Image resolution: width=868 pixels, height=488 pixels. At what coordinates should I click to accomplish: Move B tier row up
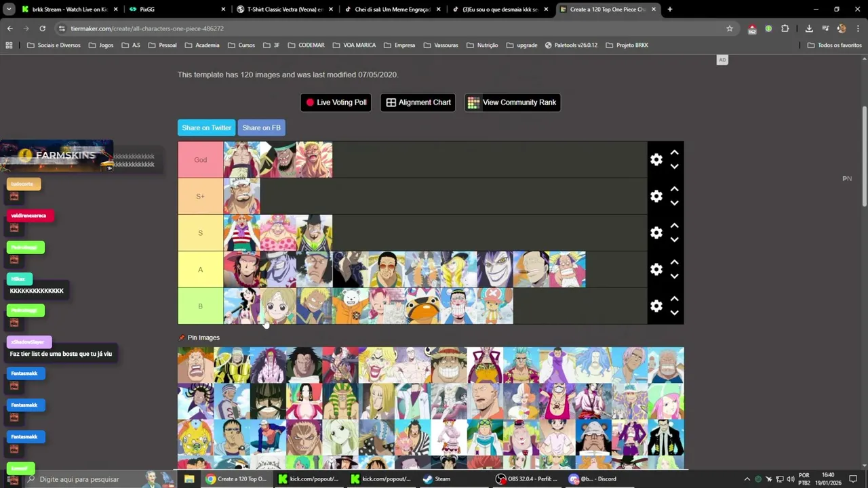coord(675,299)
